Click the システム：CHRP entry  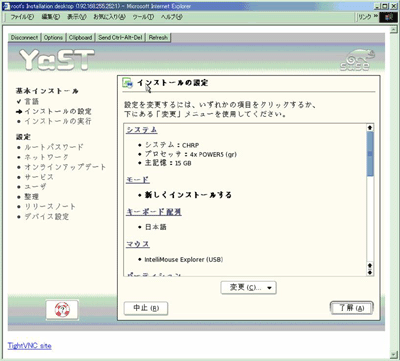click(x=172, y=145)
